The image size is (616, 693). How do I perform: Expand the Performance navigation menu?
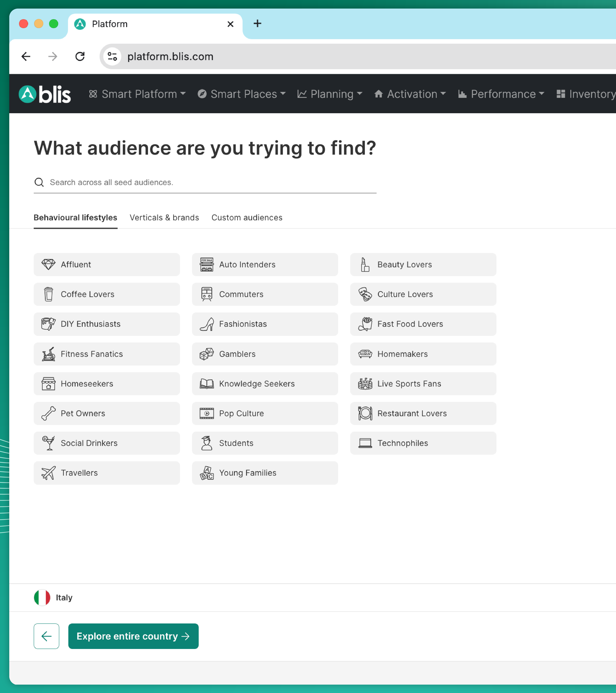click(501, 94)
